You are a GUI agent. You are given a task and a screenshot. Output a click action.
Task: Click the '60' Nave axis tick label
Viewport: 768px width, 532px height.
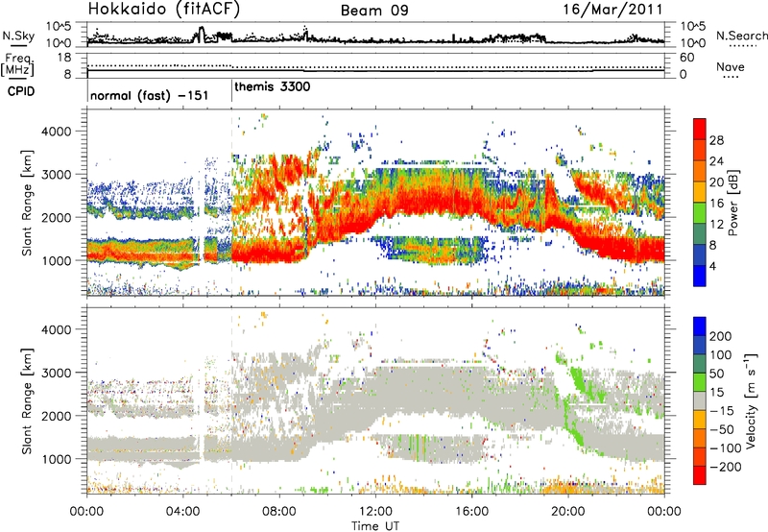click(x=687, y=58)
